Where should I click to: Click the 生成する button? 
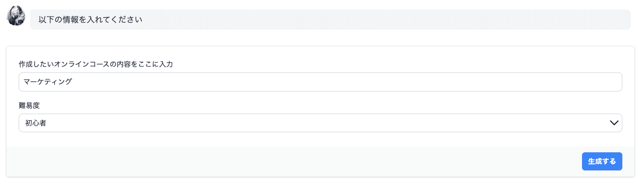coord(602,161)
